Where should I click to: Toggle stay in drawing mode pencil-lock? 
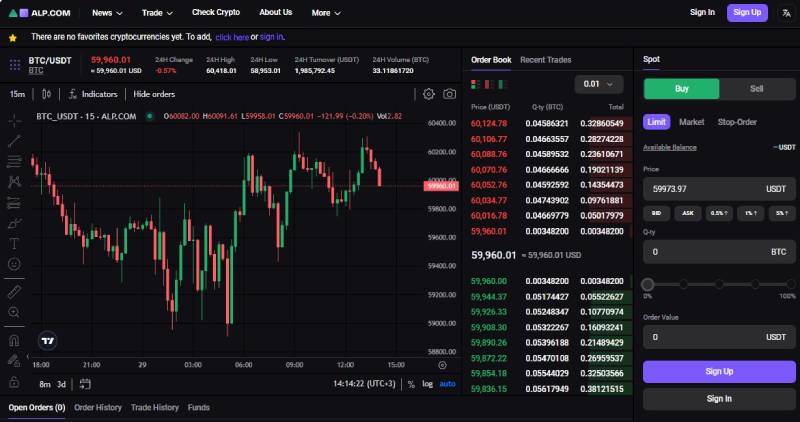point(14,361)
